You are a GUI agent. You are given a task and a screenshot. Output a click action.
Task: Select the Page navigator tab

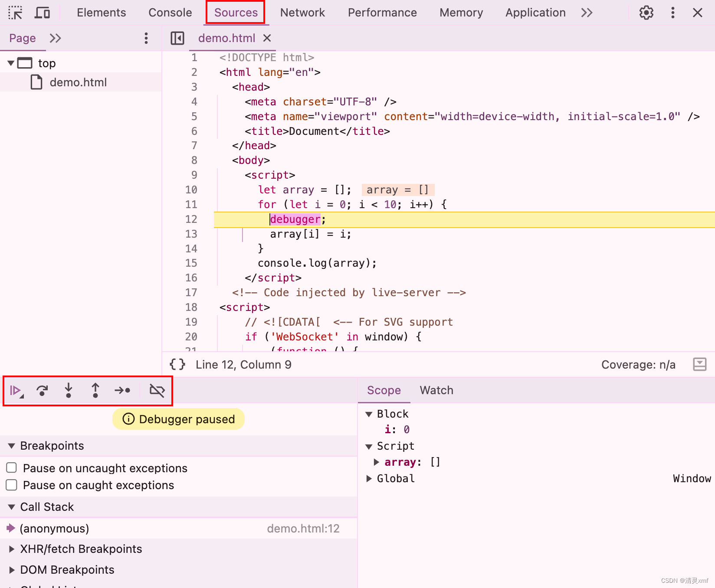click(23, 38)
